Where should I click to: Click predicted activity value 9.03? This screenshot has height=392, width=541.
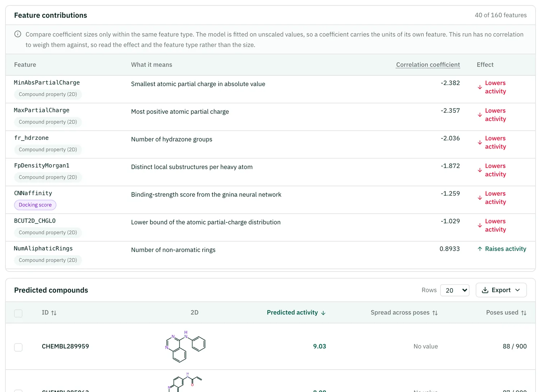(x=320, y=346)
